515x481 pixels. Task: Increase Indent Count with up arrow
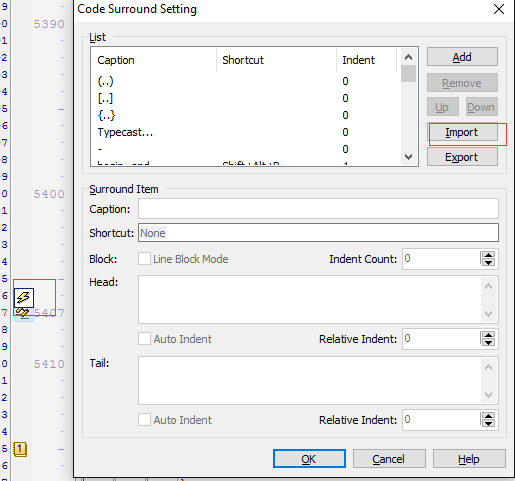coord(488,255)
